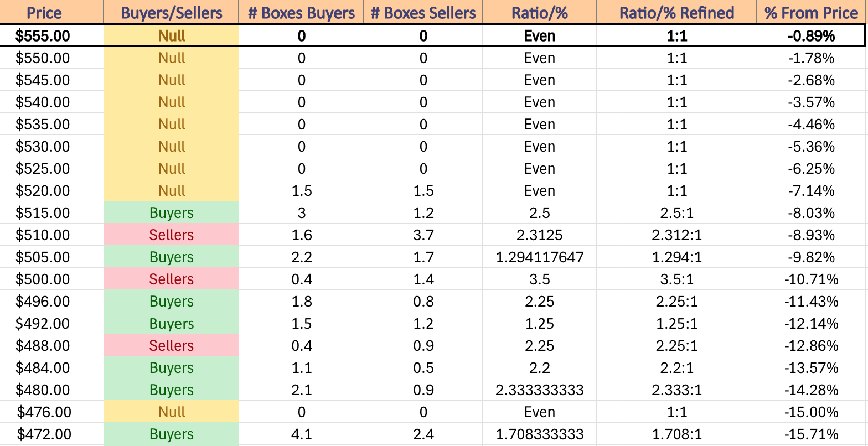This screenshot has width=868, height=446.
Task: Select the Sellers cell for $488.00
Action: pos(172,346)
